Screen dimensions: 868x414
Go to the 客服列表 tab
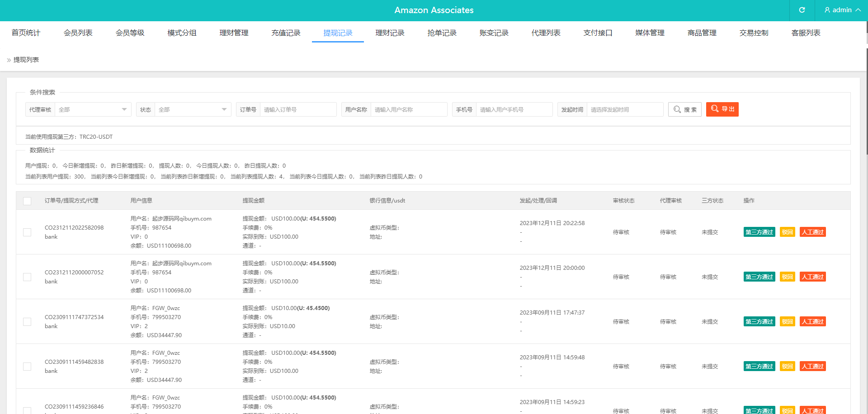click(x=806, y=33)
